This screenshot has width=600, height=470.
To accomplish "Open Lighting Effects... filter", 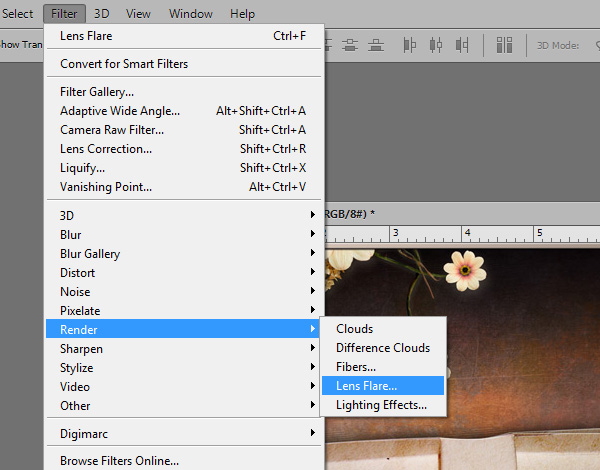I will coord(383,405).
